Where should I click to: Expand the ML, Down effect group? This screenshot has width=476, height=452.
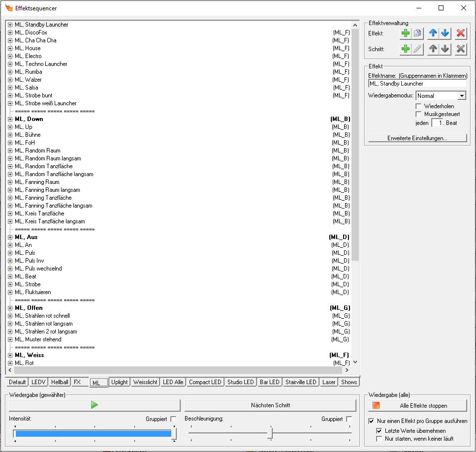click(10, 119)
